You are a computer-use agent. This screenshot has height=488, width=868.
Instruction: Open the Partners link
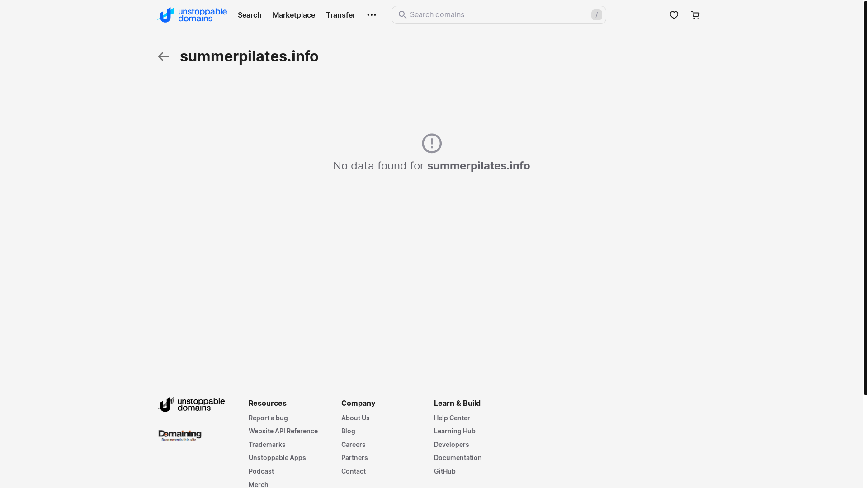(354, 458)
